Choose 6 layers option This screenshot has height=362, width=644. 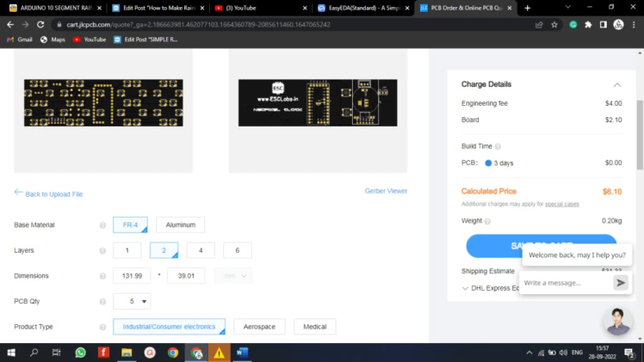pos(238,250)
